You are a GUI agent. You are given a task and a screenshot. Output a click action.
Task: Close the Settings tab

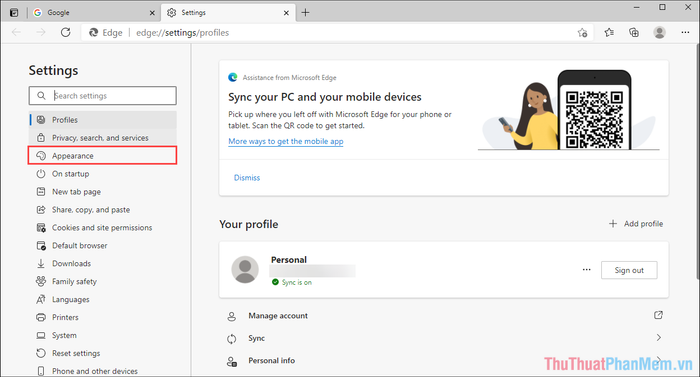click(286, 13)
